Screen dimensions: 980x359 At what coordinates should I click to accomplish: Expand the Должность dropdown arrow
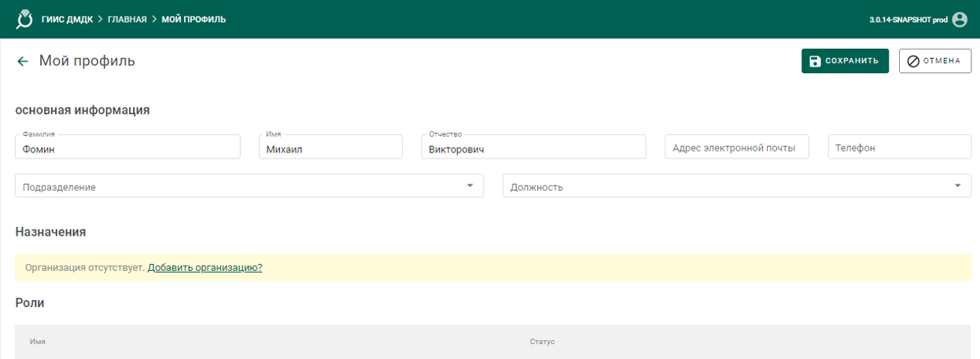click(957, 185)
